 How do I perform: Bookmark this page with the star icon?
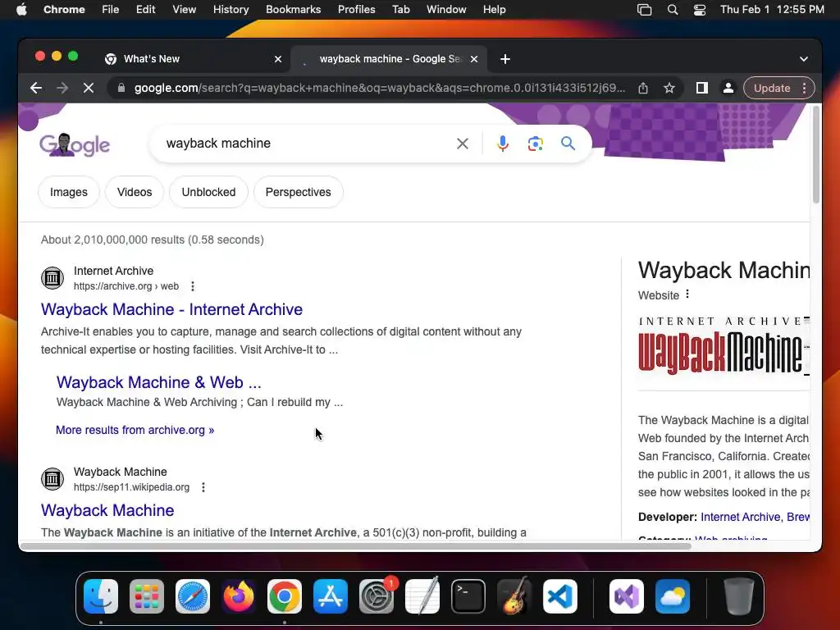(x=669, y=88)
